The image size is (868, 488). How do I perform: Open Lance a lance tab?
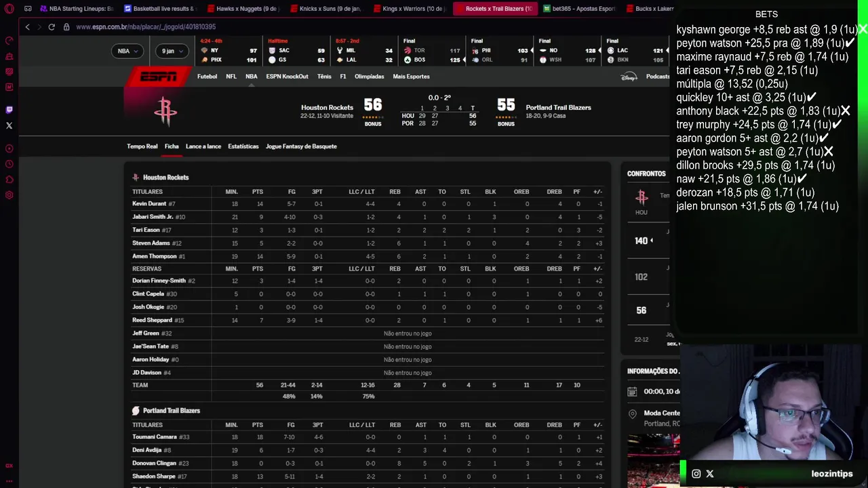click(203, 146)
